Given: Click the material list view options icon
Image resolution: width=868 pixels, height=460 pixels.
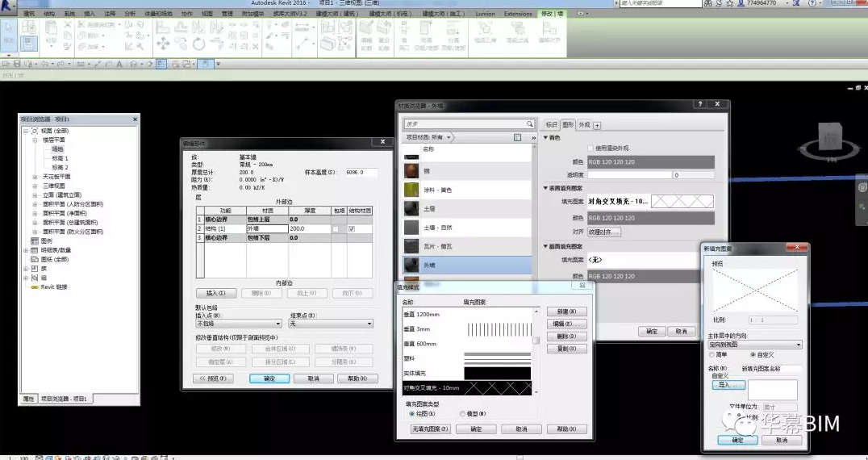Looking at the screenshot, I should (x=517, y=137).
